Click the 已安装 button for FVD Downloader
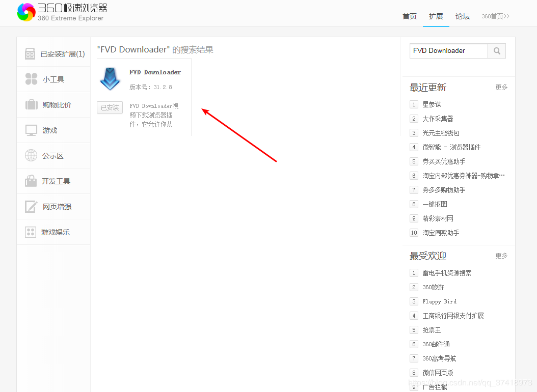 pyautogui.click(x=110, y=107)
